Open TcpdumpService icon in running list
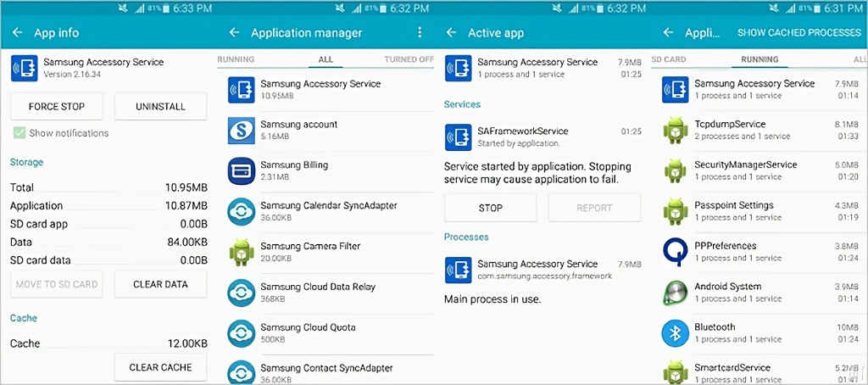Screen dimensions: 868x385 pyautogui.click(x=676, y=131)
